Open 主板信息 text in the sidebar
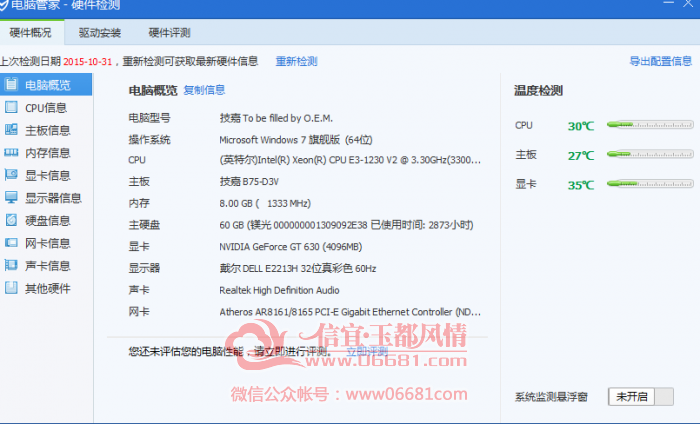This screenshot has width=700, height=424. pyautogui.click(x=48, y=130)
